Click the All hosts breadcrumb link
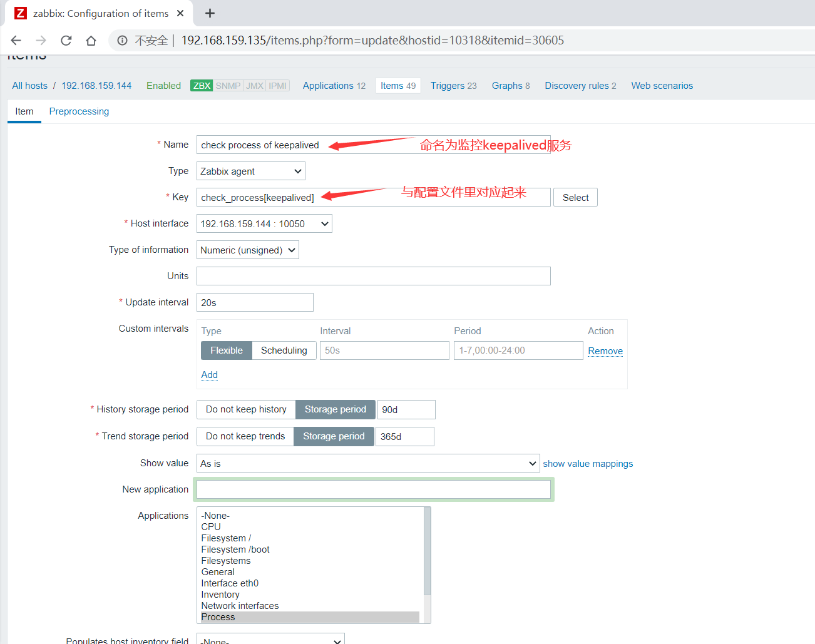 tap(30, 86)
